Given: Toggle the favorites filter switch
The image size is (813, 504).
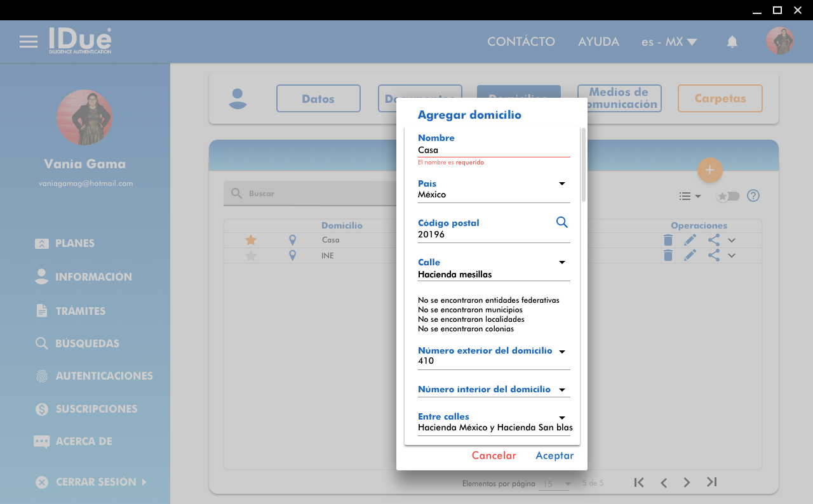Looking at the screenshot, I should click(728, 196).
